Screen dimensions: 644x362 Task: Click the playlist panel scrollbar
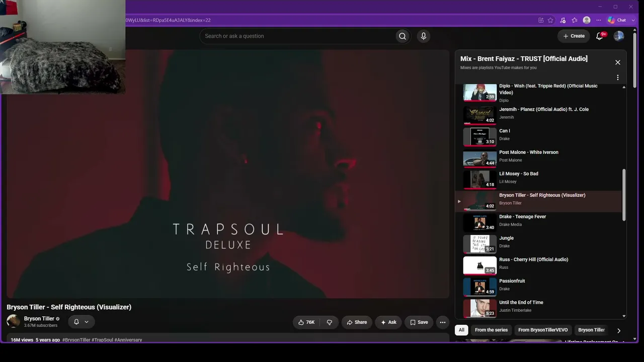[624, 195]
